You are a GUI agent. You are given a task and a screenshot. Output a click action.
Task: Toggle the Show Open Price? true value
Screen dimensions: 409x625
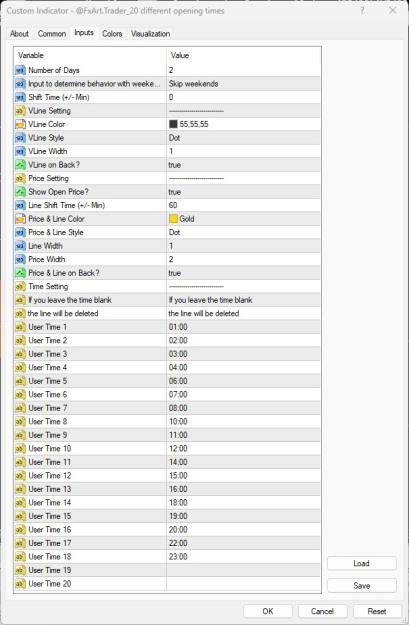coord(243,192)
